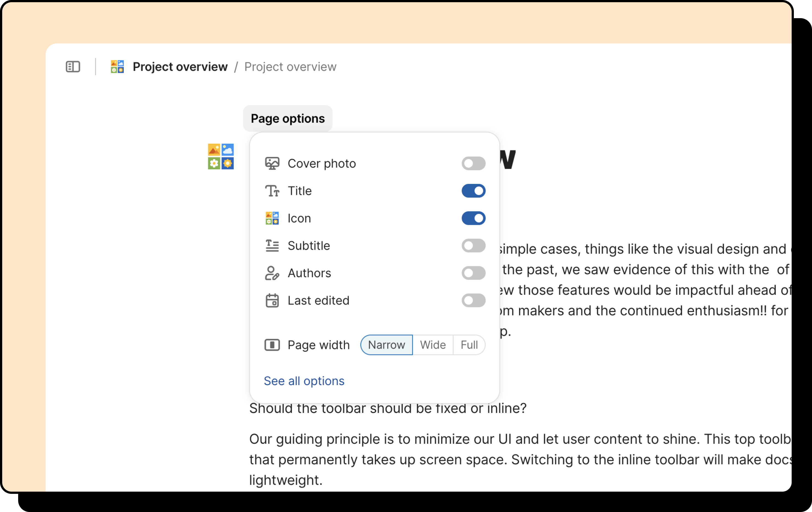This screenshot has height=512, width=812.
Task: Click the Page width layout icon
Action: point(272,345)
